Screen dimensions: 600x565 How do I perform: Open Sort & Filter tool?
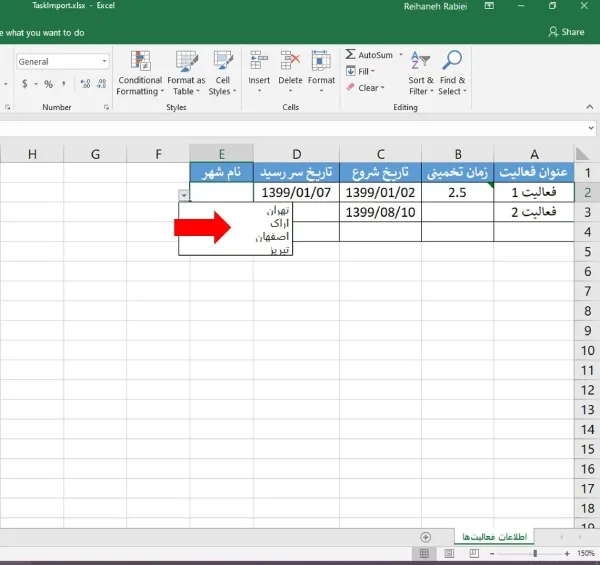pyautogui.click(x=421, y=72)
